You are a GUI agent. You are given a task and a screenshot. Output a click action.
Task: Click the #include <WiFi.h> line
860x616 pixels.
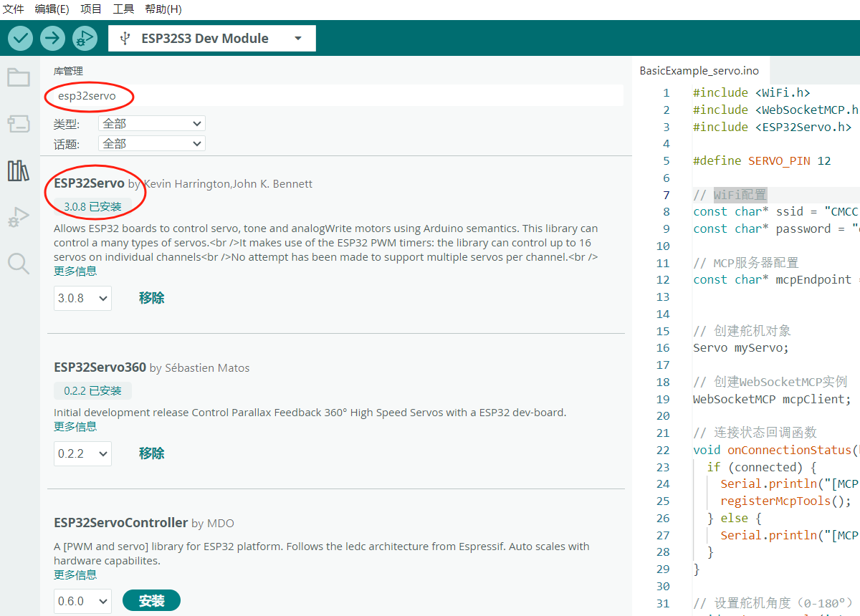751,92
